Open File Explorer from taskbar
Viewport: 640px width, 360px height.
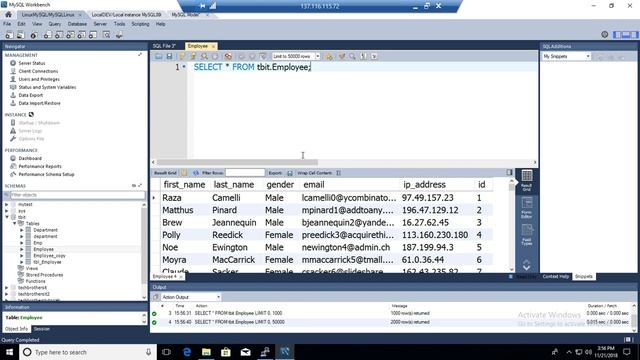[x=206, y=352]
